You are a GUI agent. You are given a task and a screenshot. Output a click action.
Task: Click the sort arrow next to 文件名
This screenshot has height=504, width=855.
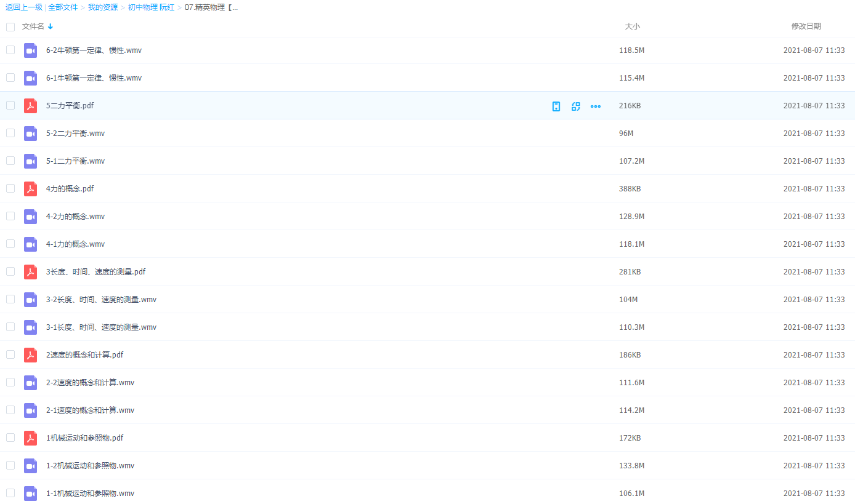click(51, 26)
